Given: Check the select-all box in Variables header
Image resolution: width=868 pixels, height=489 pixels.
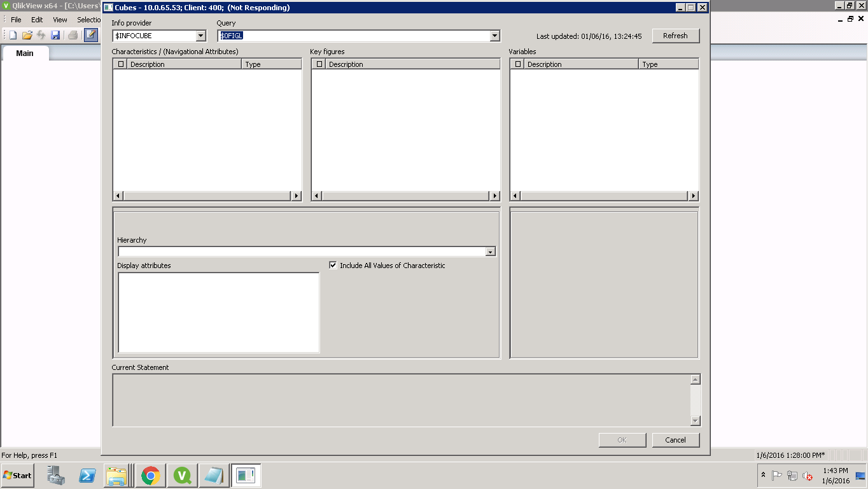Looking at the screenshot, I should (518, 64).
